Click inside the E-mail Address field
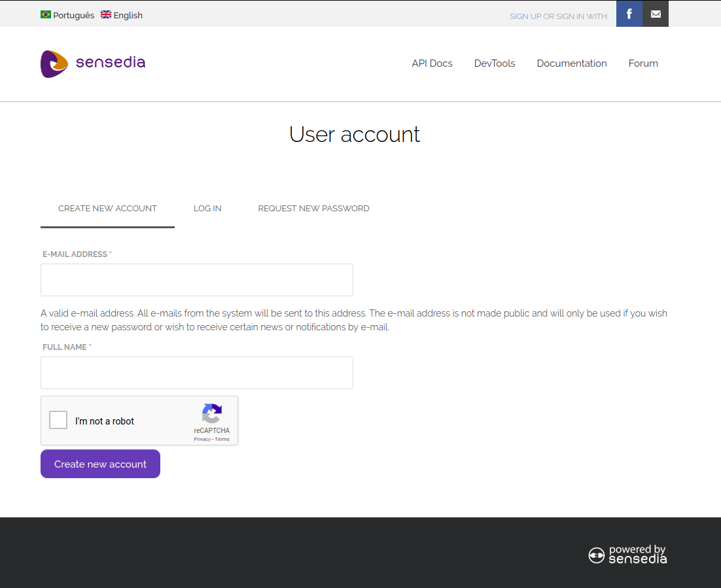The image size is (721, 588). [x=196, y=279]
